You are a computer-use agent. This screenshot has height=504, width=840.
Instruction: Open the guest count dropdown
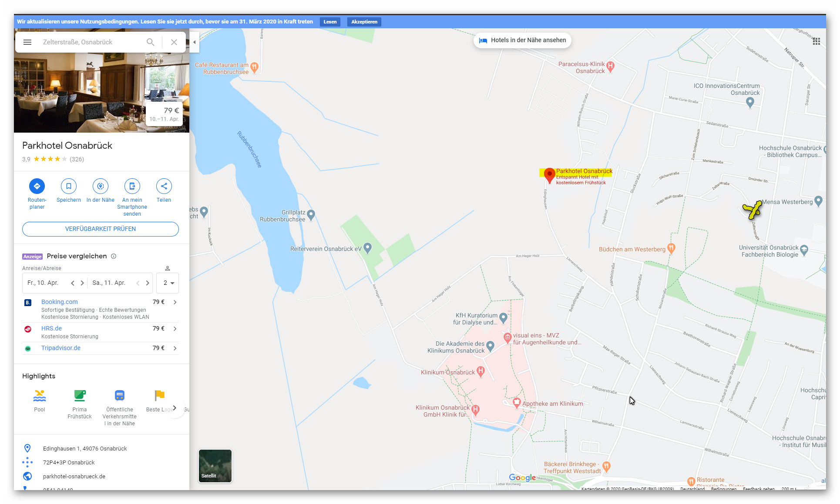[168, 283]
